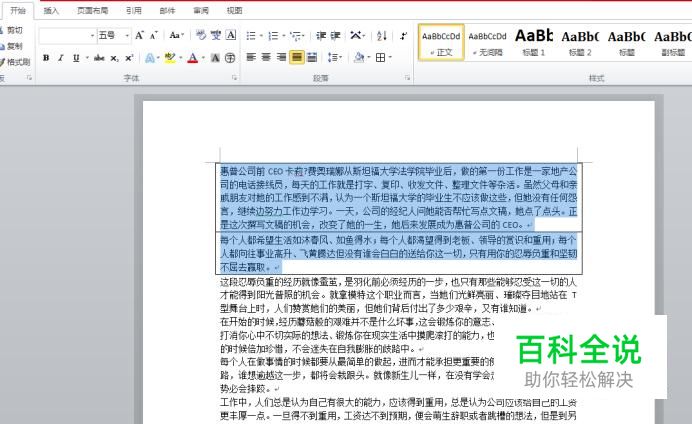692x424 pixels.
Task: Apply the 无间隔 (No Spacing) style
Action: (487, 42)
